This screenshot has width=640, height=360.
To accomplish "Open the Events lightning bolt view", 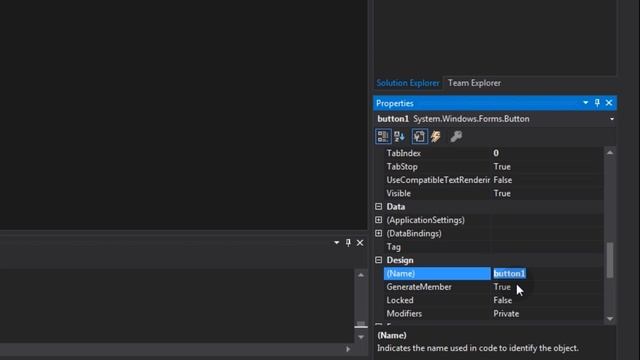I will click(x=436, y=136).
